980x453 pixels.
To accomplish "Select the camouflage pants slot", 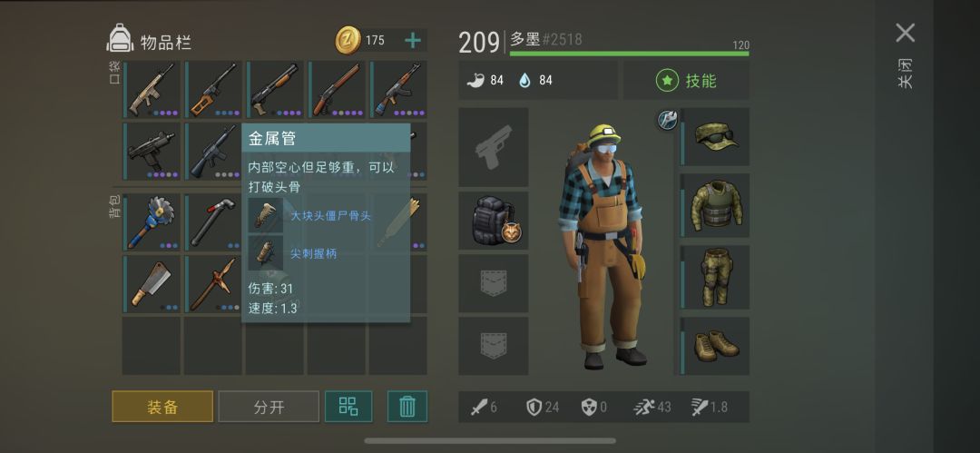I will click(714, 277).
